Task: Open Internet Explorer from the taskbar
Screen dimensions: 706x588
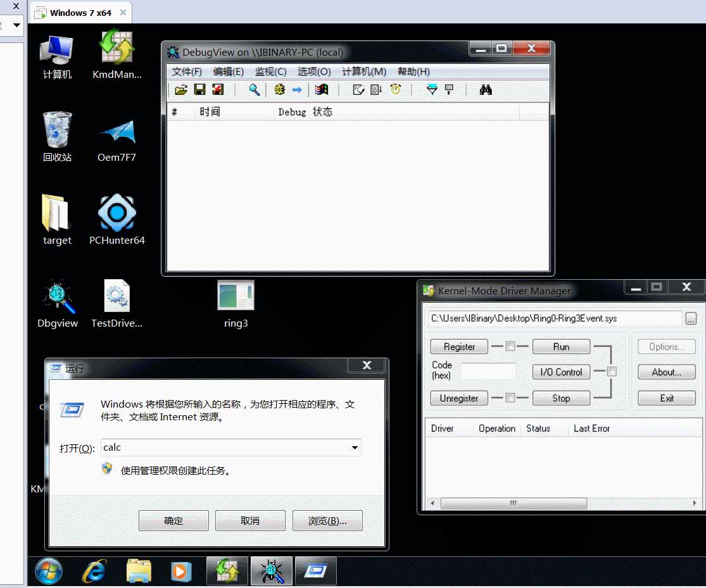Action: click(x=94, y=572)
